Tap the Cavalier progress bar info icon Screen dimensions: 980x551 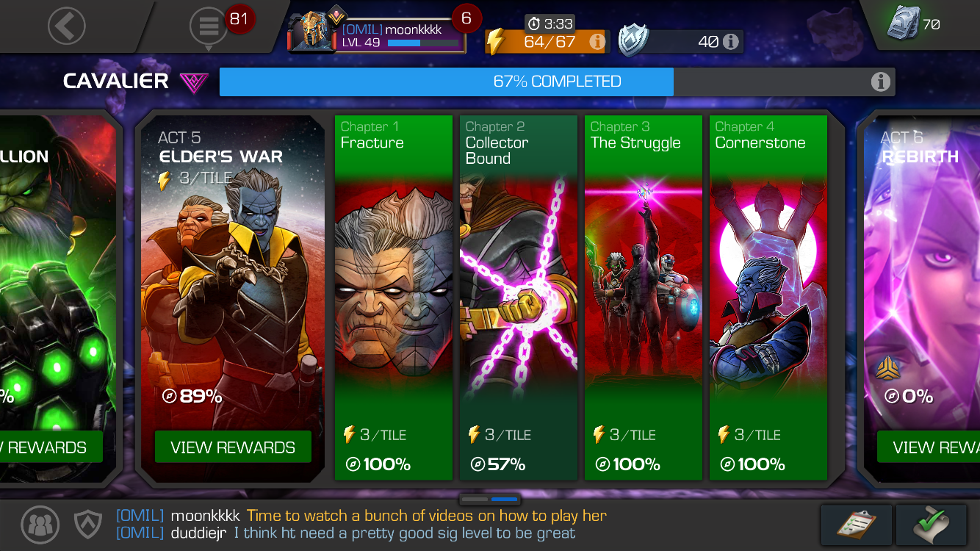point(880,82)
